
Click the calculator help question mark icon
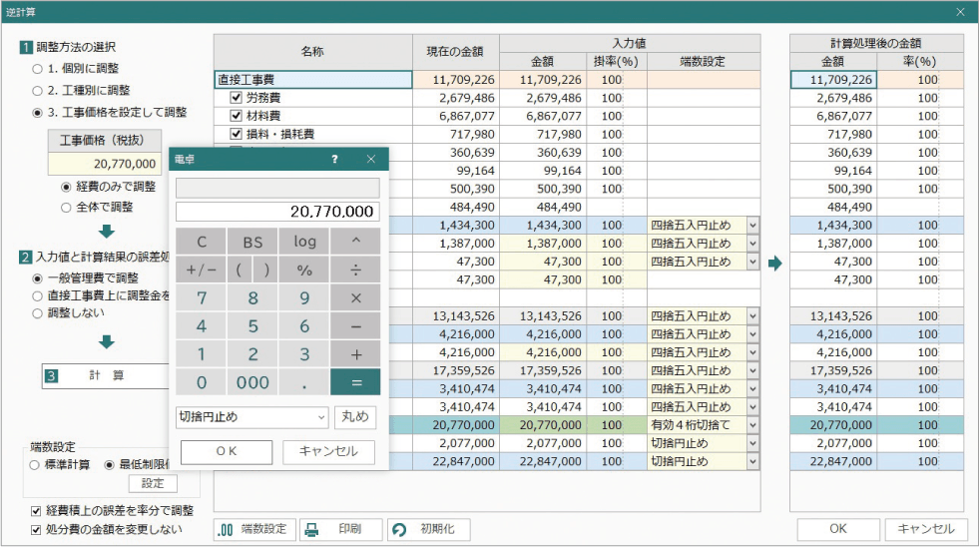[x=334, y=160]
